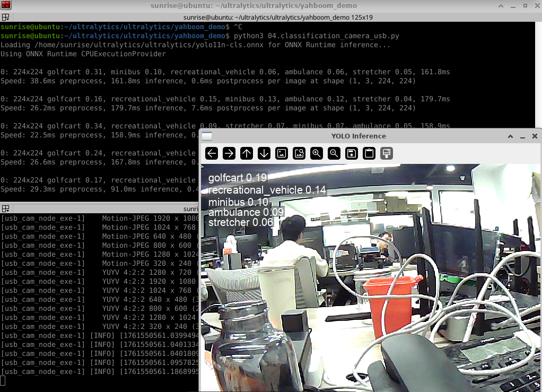The height and width of the screenshot is (392, 542).
Task: Click the 'golfcart 0.16' result line
Action: click(x=225, y=99)
